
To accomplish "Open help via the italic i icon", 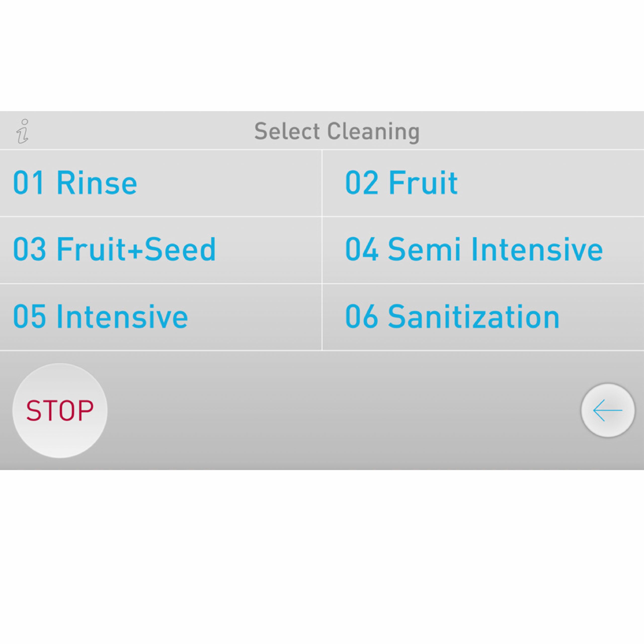I will tap(23, 131).
